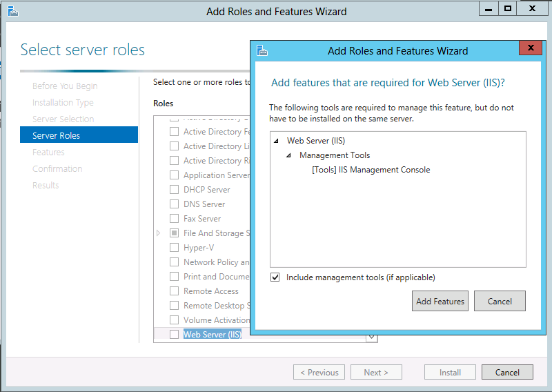The height and width of the screenshot is (392, 552).
Task: Check the Remote Desktop Services checkbox
Action: (x=175, y=305)
